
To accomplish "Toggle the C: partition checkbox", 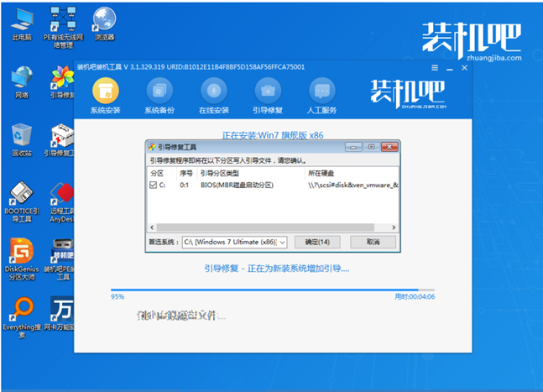I will point(153,185).
